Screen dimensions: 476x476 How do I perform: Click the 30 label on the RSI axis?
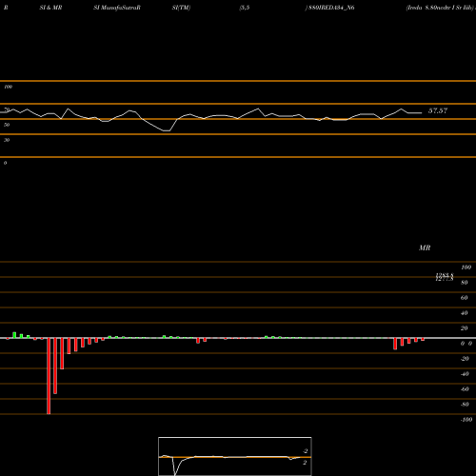coord(7,140)
